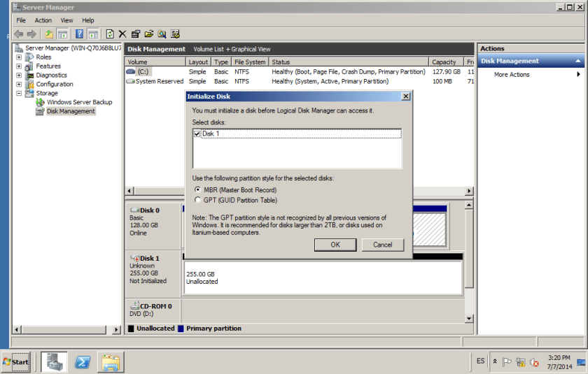Click the Up One Level toolbar icon

(48, 34)
